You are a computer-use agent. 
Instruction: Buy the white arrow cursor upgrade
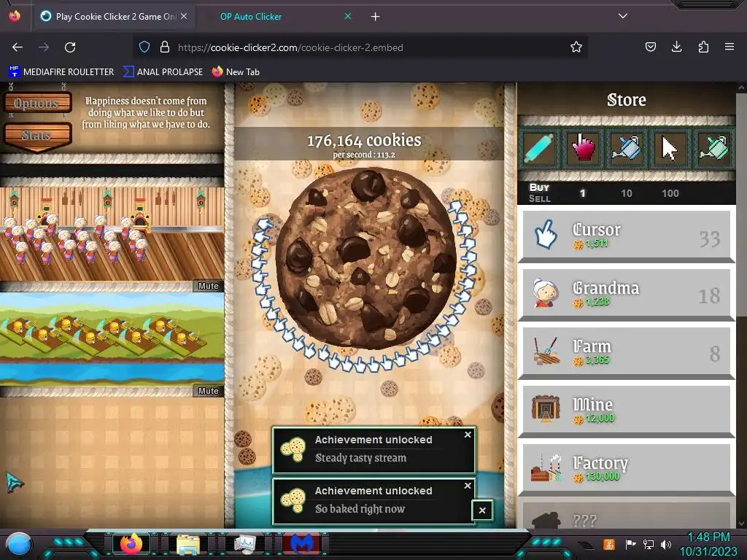pos(670,148)
